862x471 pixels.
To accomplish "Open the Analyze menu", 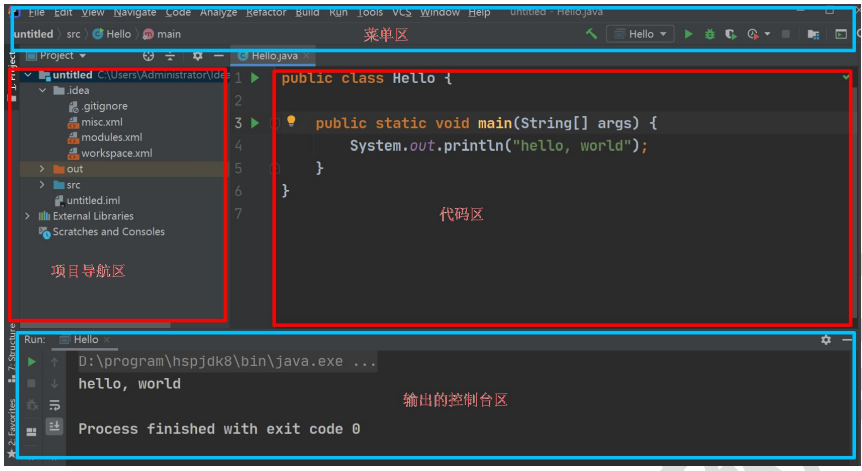I will [x=218, y=12].
